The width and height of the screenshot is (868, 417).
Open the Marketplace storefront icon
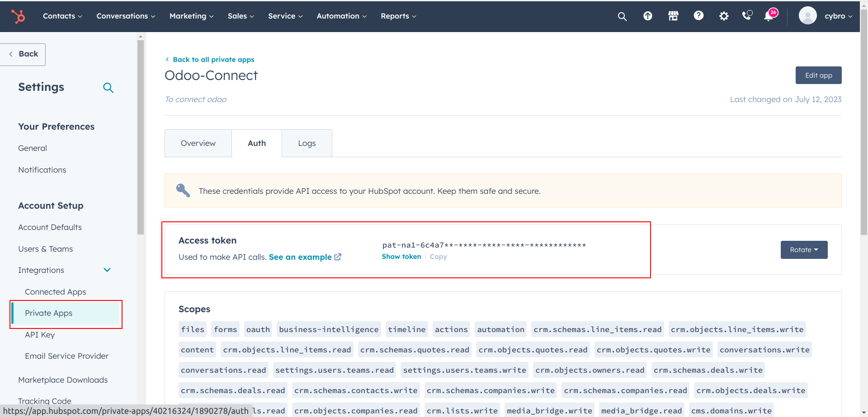[673, 16]
